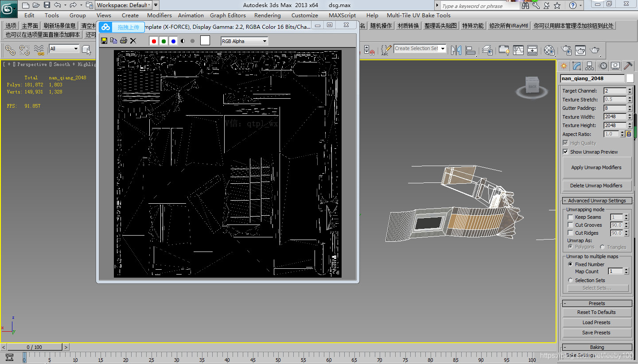Open Render Setup teapot icon
Viewport: 638px width, 364px height.
(566, 50)
